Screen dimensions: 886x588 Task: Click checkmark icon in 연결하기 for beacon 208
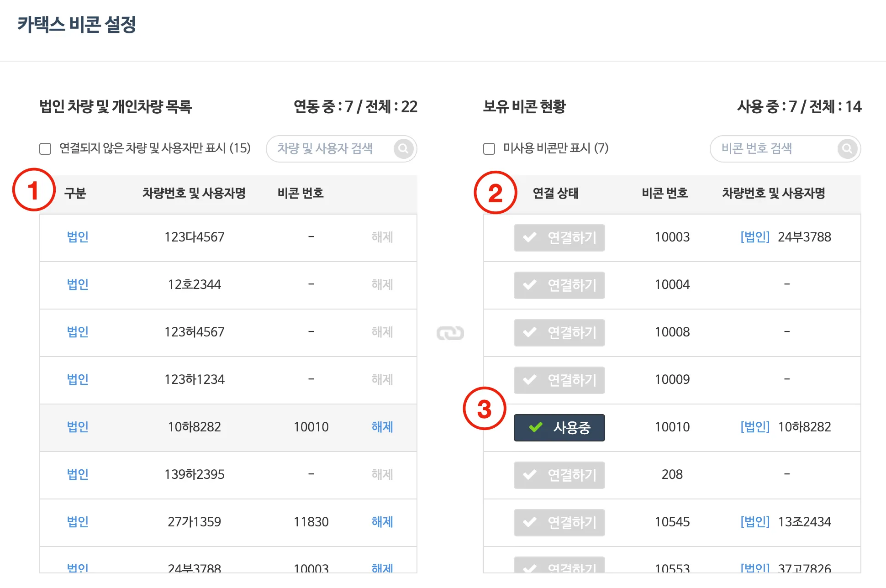click(530, 475)
